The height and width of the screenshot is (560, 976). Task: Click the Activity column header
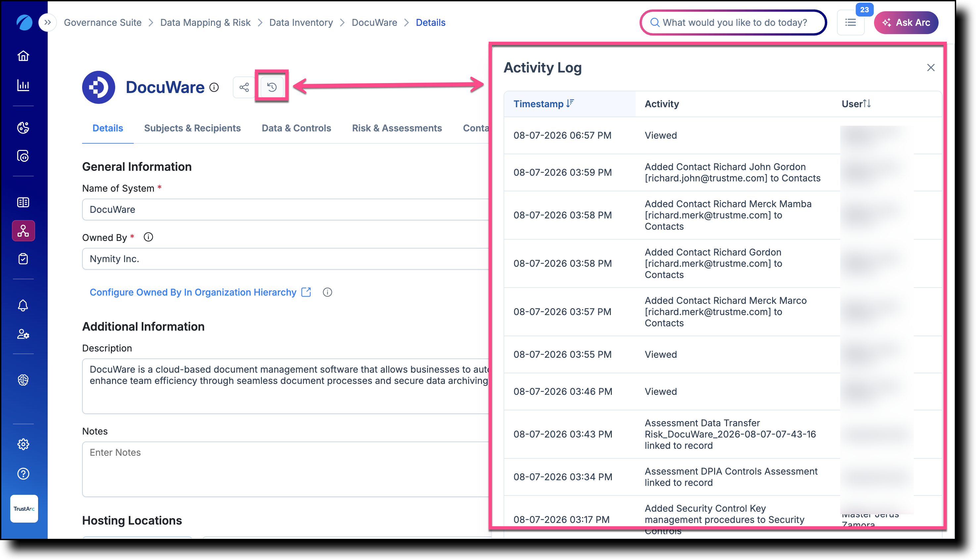tap(661, 104)
